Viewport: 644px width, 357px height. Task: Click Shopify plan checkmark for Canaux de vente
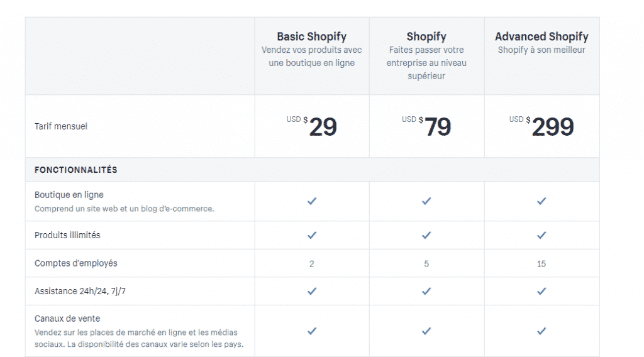click(426, 331)
